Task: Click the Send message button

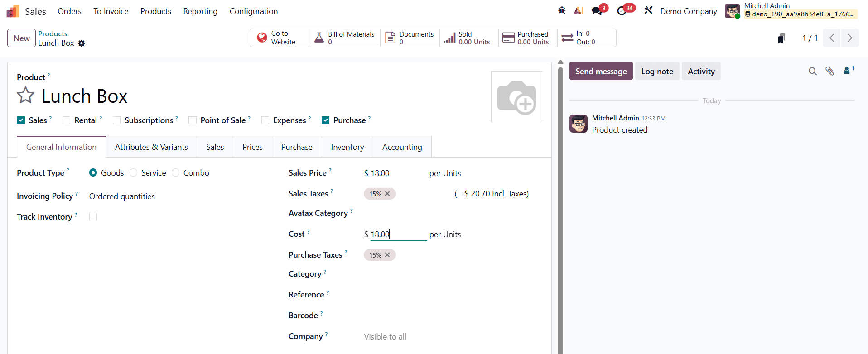Action: coord(601,71)
